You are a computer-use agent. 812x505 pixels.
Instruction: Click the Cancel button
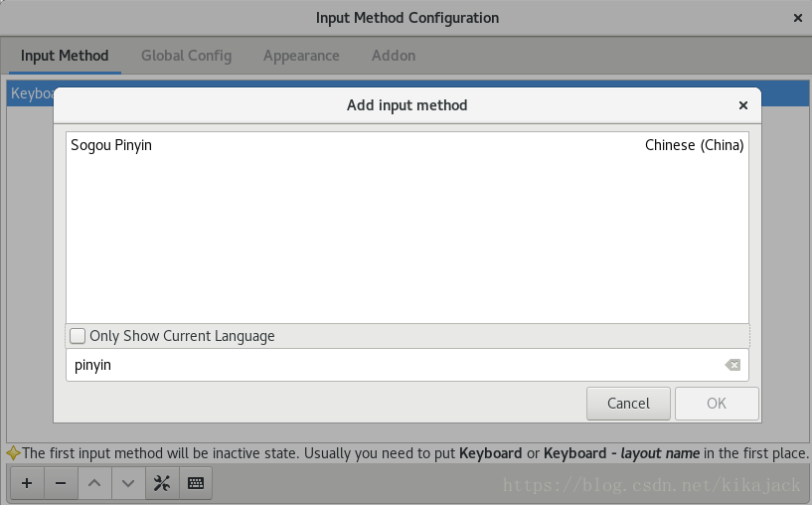pos(628,404)
